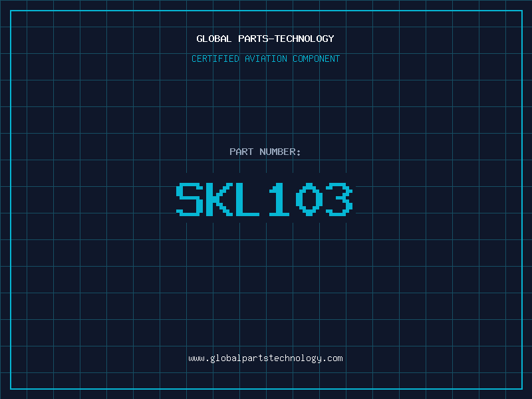Click the CERTIFIED AVIATION COMPONENT subtitle
Viewport: 532px width, 399px height.
coord(265,59)
